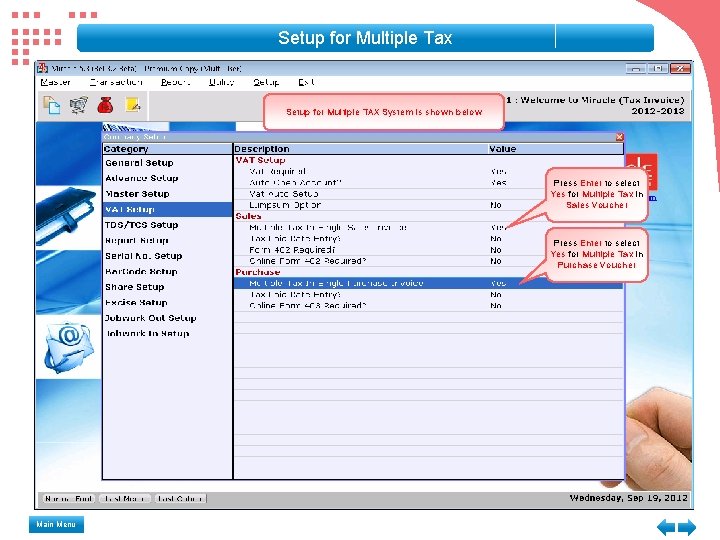The width and height of the screenshot is (720, 540).
Task: Close the Company Setup dialog
Action: (x=619, y=137)
